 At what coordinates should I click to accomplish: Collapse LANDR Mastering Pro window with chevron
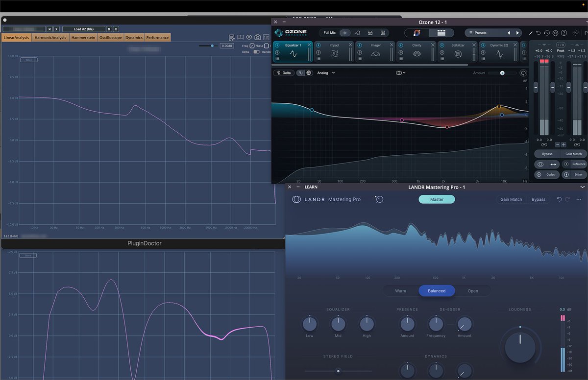coord(583,187)
